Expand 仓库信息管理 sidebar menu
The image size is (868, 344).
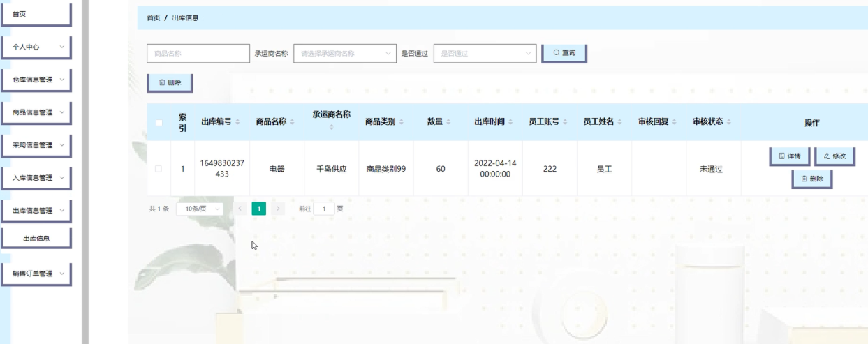coord(37,80)
